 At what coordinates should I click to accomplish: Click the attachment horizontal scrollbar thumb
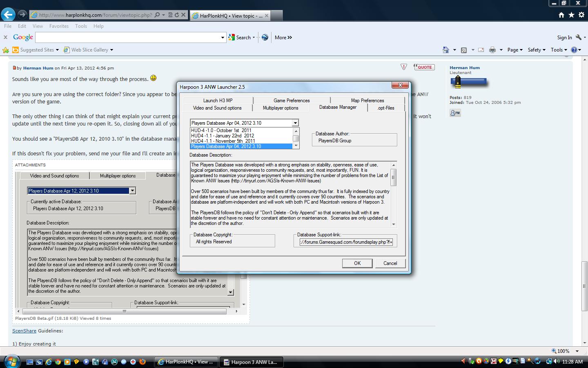[x=124, y=311]
